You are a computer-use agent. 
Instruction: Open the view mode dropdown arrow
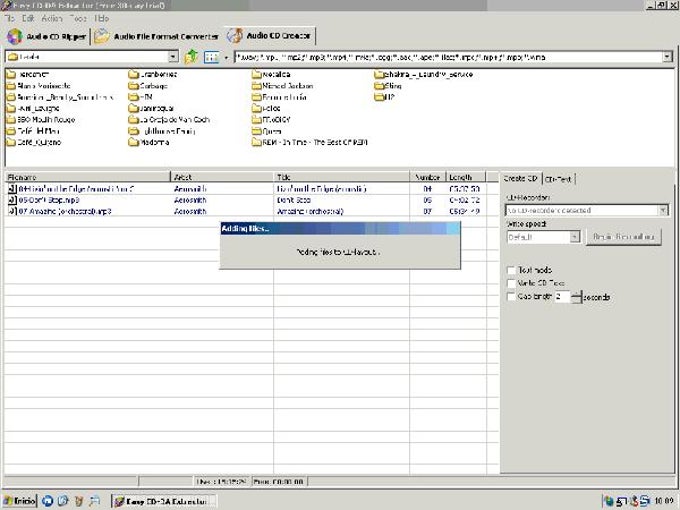(226, 57)
